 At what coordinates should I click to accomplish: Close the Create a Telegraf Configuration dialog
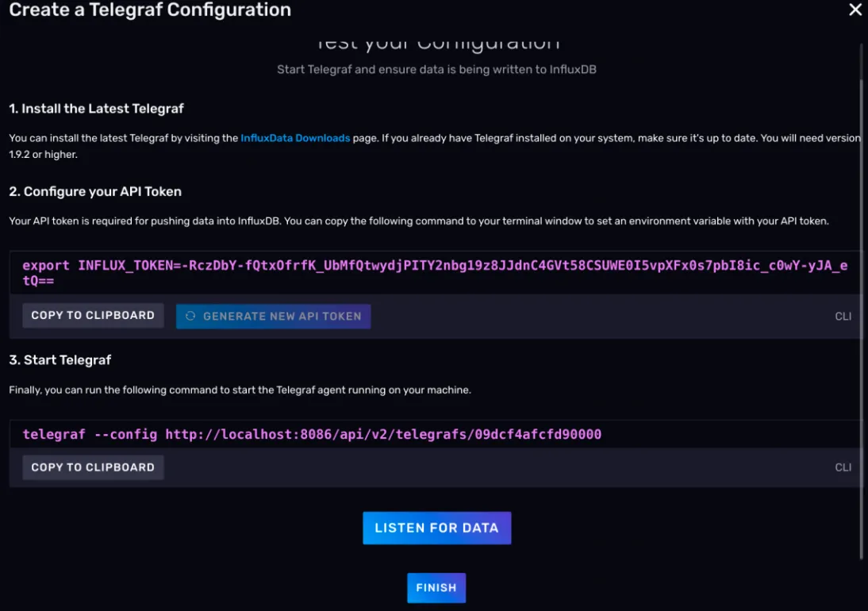point(855,10)
